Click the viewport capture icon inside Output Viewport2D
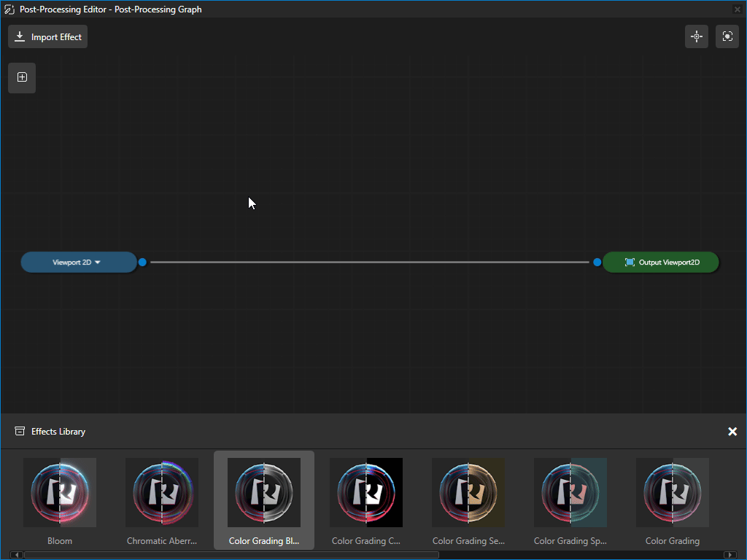 pos(630,262)
